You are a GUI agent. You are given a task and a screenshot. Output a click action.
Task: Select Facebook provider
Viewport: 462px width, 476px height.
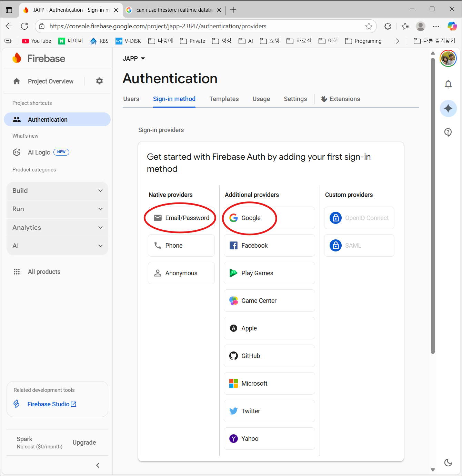[269, 246]
